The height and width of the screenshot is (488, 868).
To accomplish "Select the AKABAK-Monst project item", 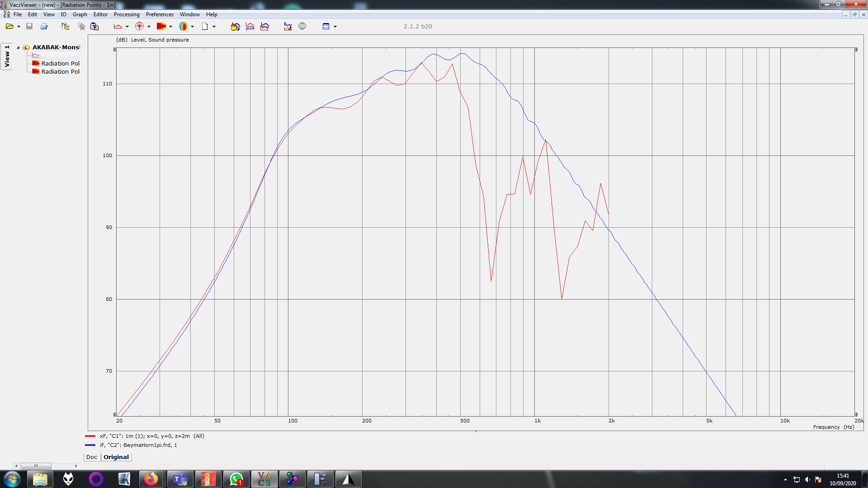I will pyautogui.click(x=56, y=47).
